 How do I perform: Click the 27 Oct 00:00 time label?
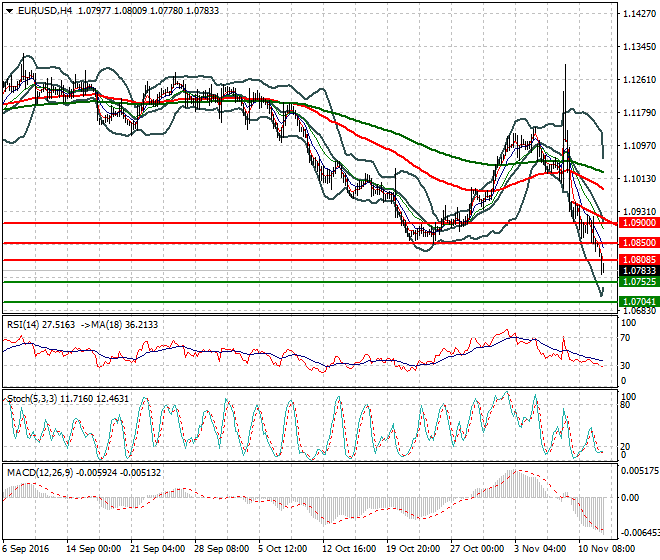point(477,549)
